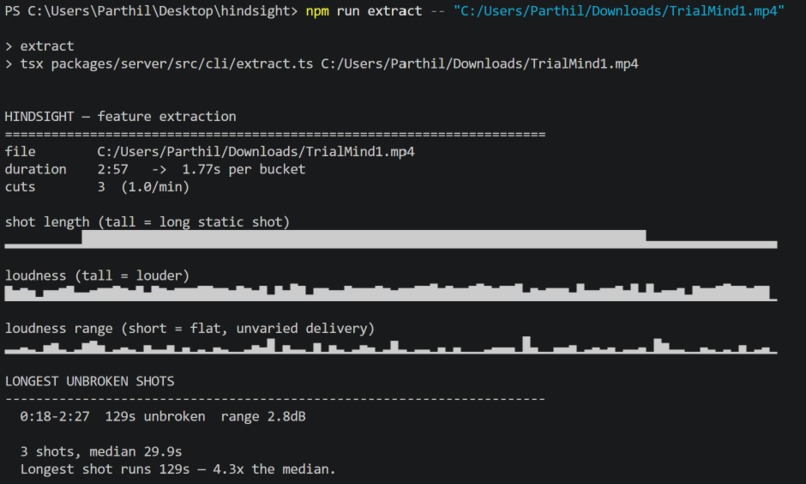
Task: Click the quoted TrialMind1.mp4 path argument
Action: (x=619, y=11)
